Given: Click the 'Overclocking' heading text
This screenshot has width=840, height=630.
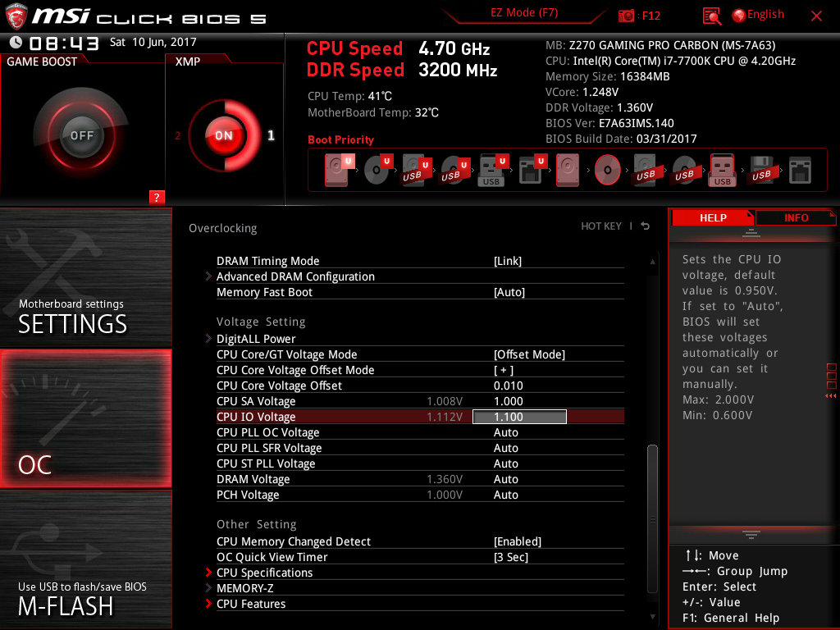Looking at the screenshot, I should click(x=223, y=228).
